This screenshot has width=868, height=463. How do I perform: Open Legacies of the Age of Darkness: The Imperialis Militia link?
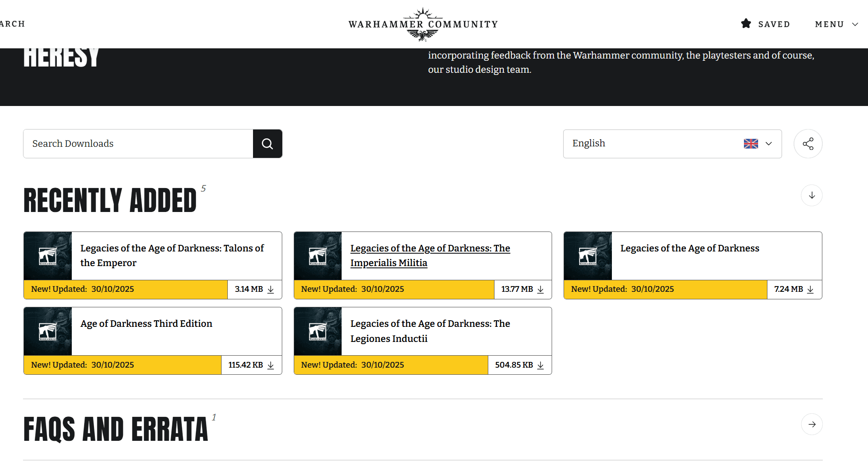(430, 255)
